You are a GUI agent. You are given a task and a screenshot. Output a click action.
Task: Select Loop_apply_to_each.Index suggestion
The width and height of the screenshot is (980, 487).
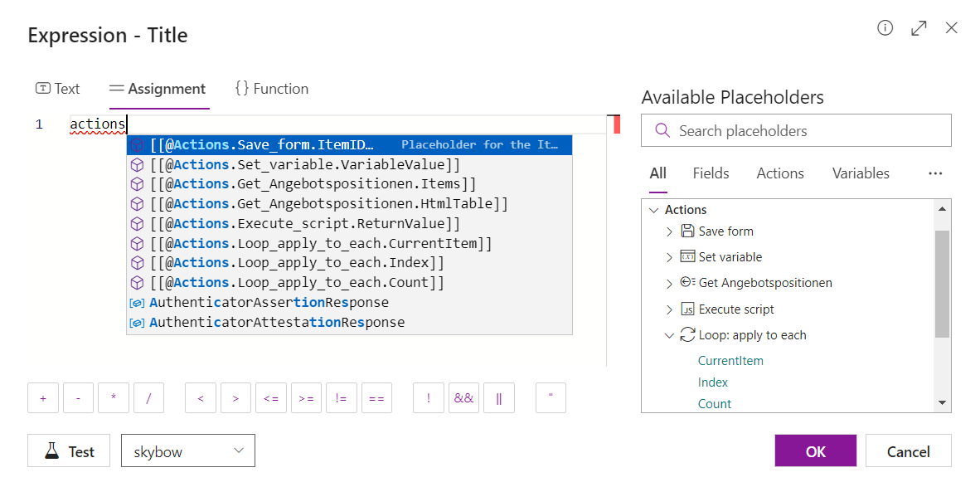point(349,263)
